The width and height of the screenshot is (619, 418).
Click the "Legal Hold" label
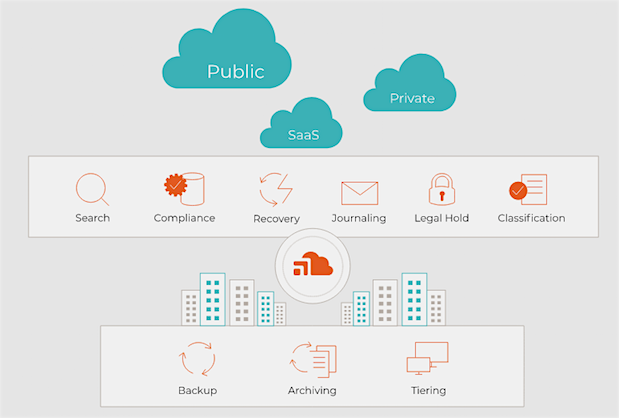[x=441, y=218]
